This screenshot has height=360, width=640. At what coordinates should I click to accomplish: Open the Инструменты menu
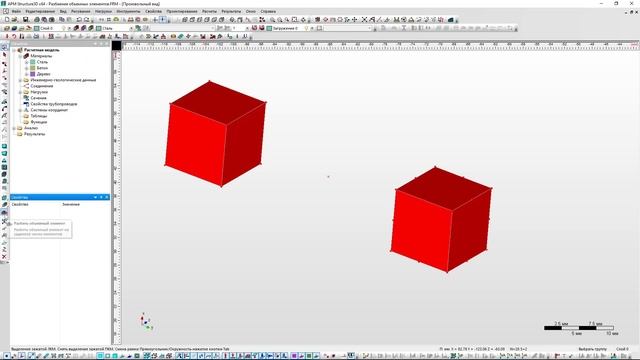(x=128, y=11)
